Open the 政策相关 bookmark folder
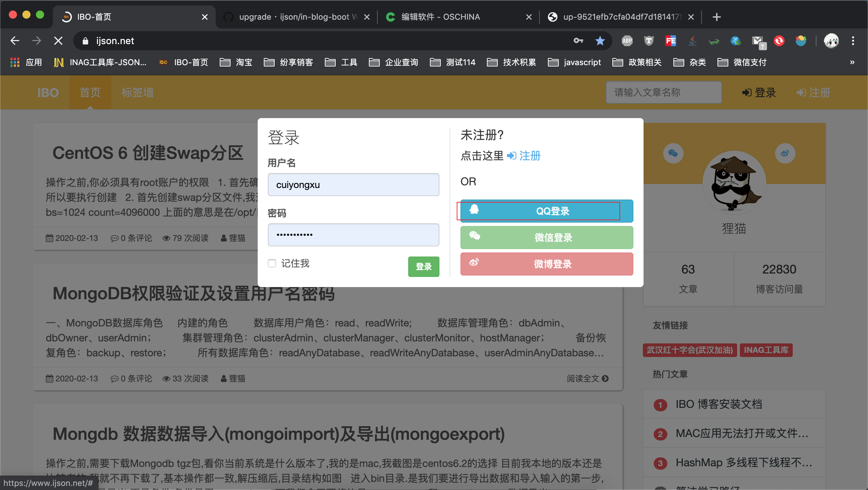 pos(637,62)
